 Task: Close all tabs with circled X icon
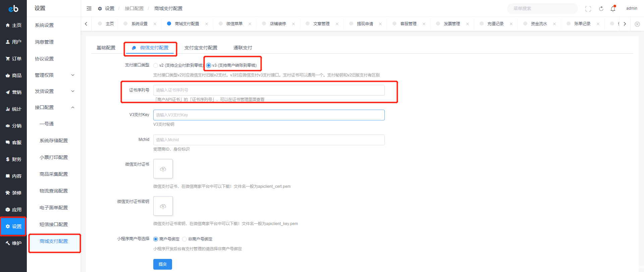pos(637,24)
